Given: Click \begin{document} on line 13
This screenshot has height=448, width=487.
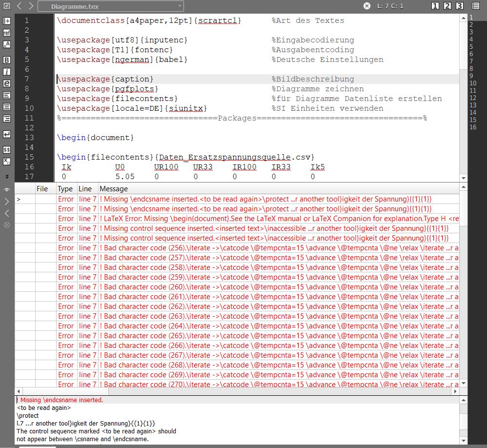Looking at the screenshot, I should 95,138.
